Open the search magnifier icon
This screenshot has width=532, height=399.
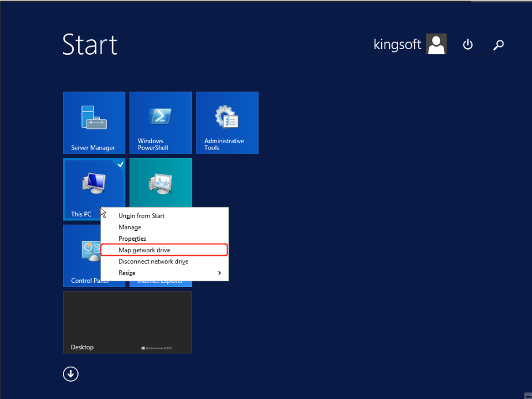point(498,45)
